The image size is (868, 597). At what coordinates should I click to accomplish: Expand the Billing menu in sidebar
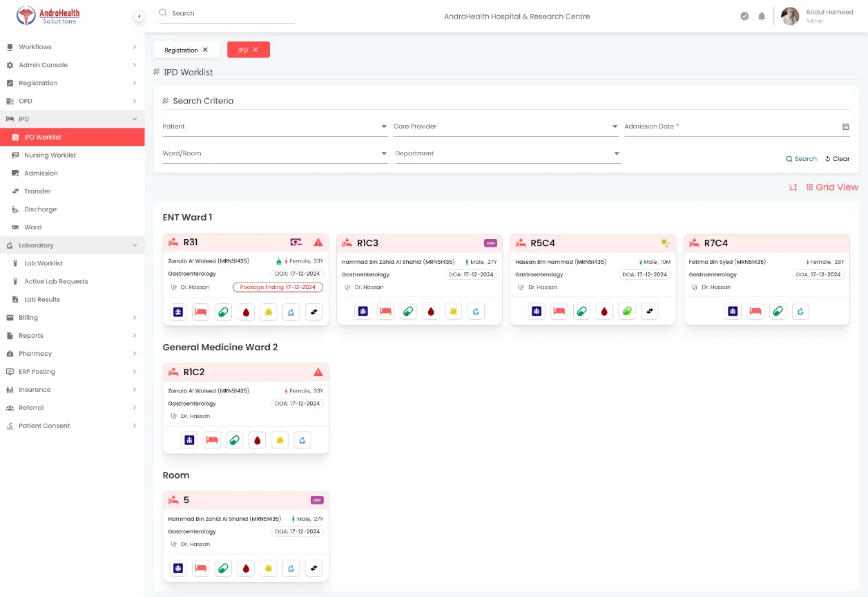click(x=72, y=318)
